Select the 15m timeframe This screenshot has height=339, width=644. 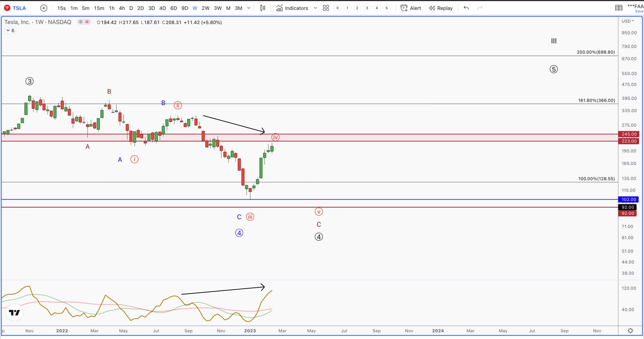(99, 8)
